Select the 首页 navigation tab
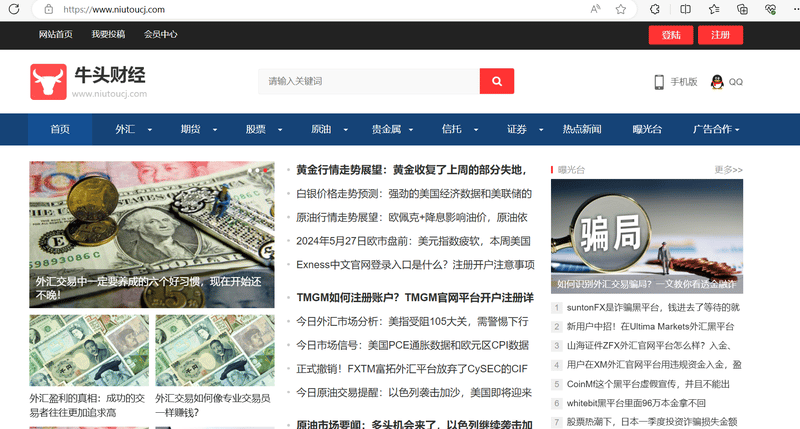 [60, 130]
